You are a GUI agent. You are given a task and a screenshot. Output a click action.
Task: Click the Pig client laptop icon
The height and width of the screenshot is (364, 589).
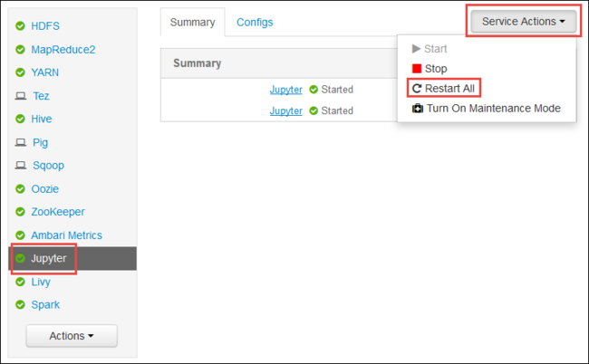[20, 143]
